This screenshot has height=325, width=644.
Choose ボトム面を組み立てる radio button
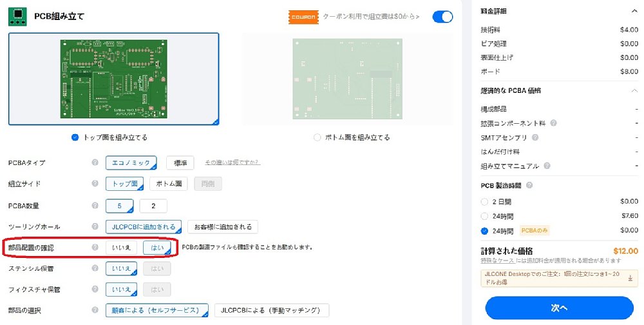pyautogui.click(x=317, y=137)
